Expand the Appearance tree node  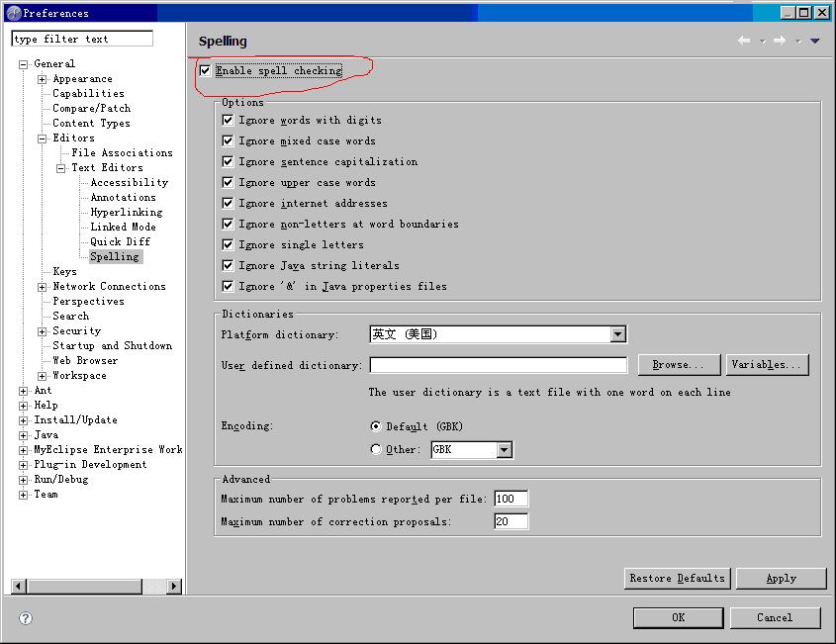43,79
